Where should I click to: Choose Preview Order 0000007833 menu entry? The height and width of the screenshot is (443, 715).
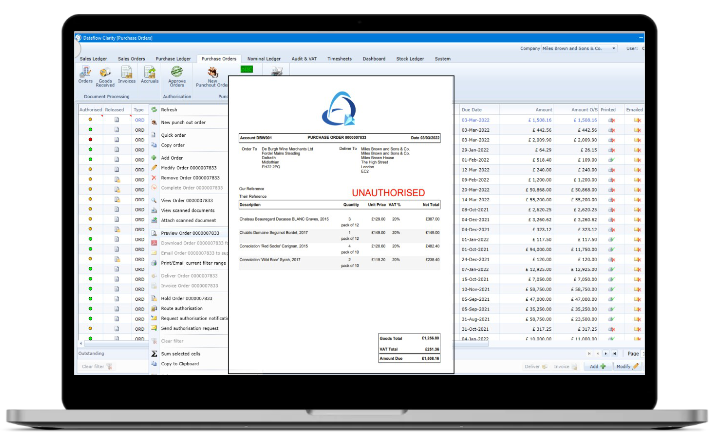pos(188,233)
